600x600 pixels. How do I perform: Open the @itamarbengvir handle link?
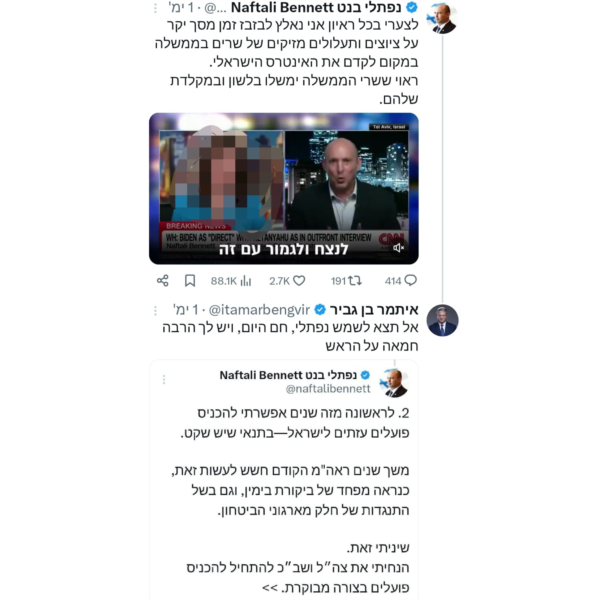(259, 310)
